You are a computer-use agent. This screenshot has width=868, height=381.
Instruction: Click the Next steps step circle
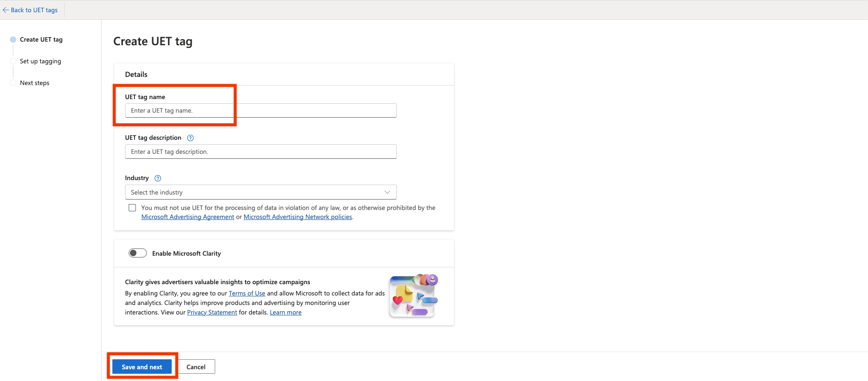tap(13, 83)
